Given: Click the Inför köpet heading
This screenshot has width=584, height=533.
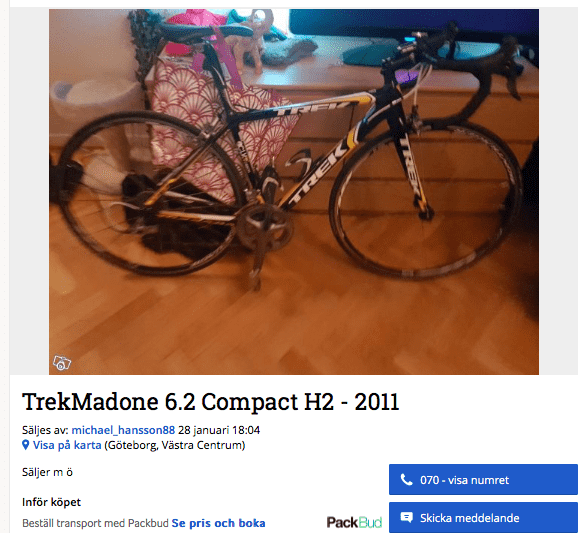Looking at the screenshot, I should (51, 502).
